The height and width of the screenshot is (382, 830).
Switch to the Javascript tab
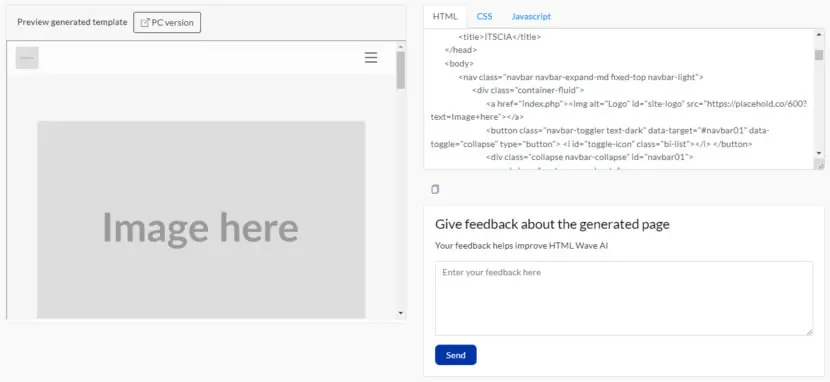[531, 16]
